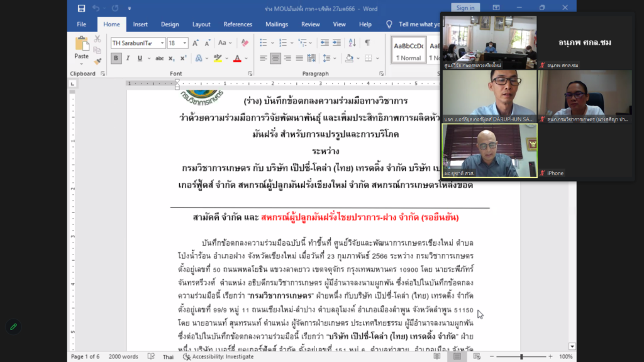This screenshot has width=644, height=362.
Task: Open the Mailings ribbon tab
Action: (277, 25)
